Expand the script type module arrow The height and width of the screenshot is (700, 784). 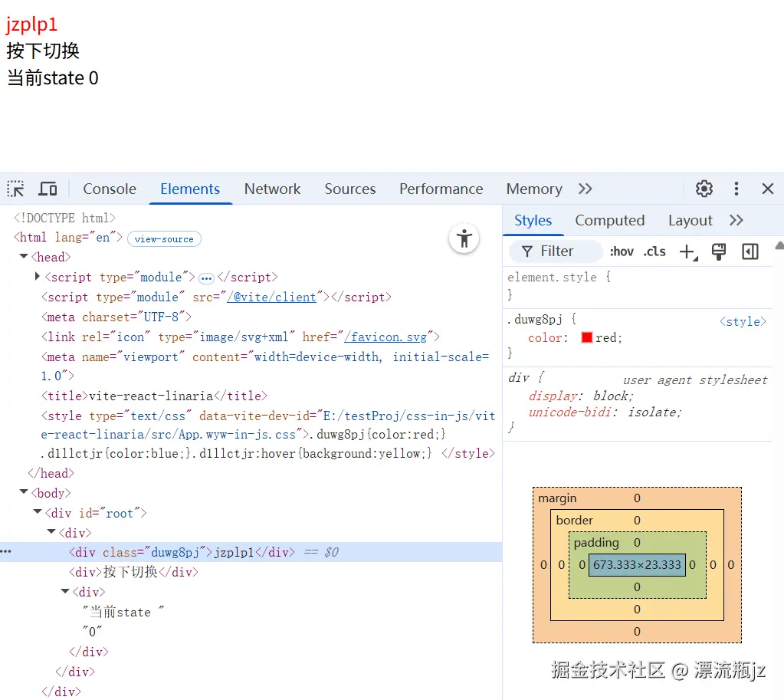click(37, 277)
